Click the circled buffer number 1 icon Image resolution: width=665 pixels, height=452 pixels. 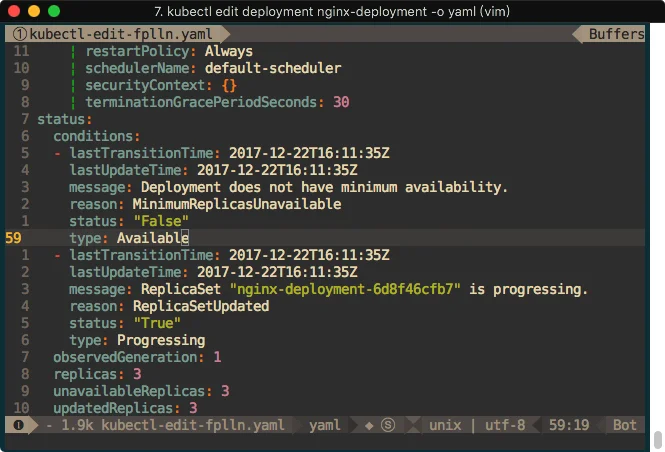pos(13,34)
